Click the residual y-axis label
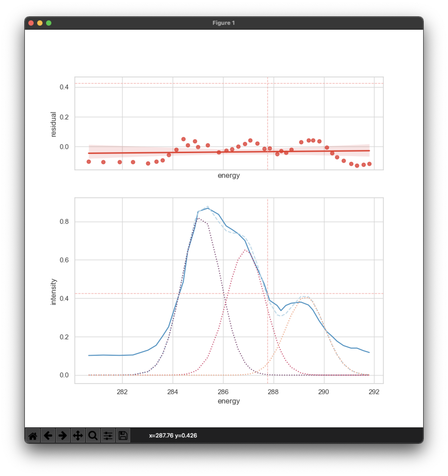448x476 pixels. (x=53, y=124)
